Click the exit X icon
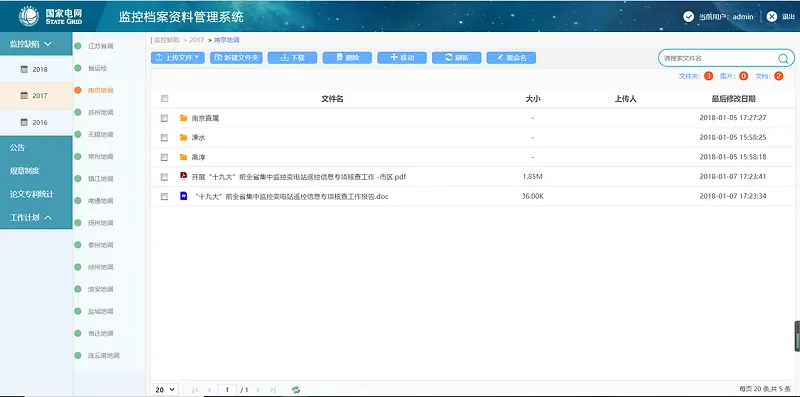The image size is (800, 397). 772,16
